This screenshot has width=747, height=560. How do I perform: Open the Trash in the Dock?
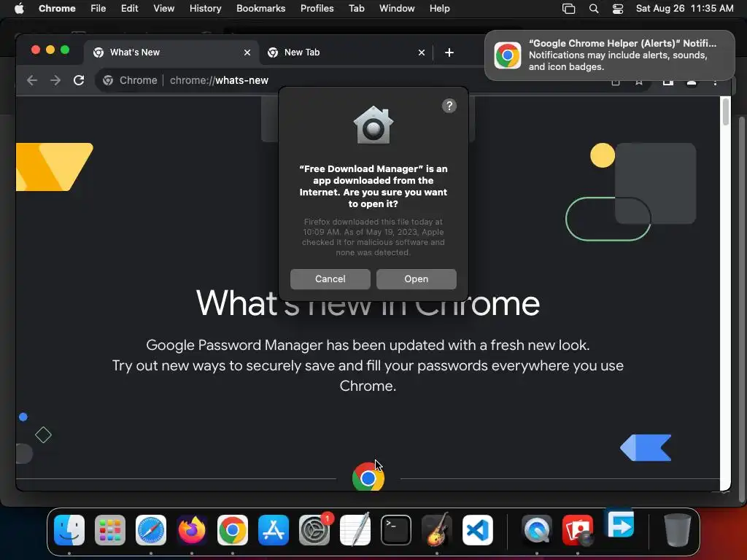pos(678,530)
